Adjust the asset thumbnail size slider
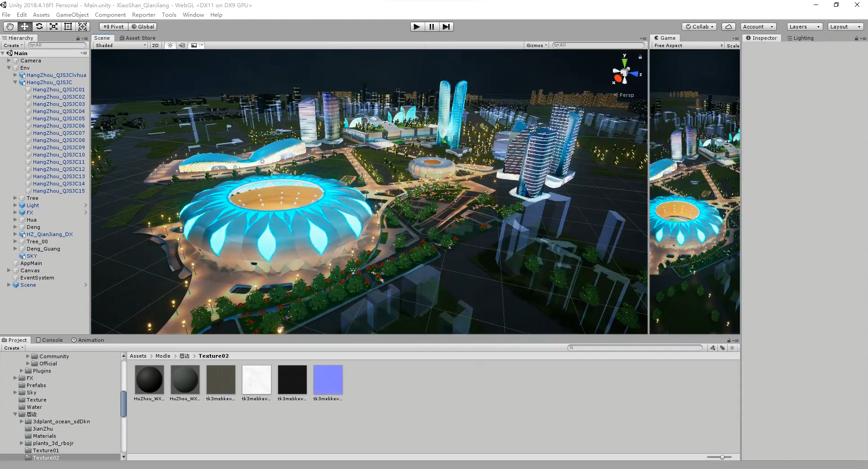 [722, 457]
